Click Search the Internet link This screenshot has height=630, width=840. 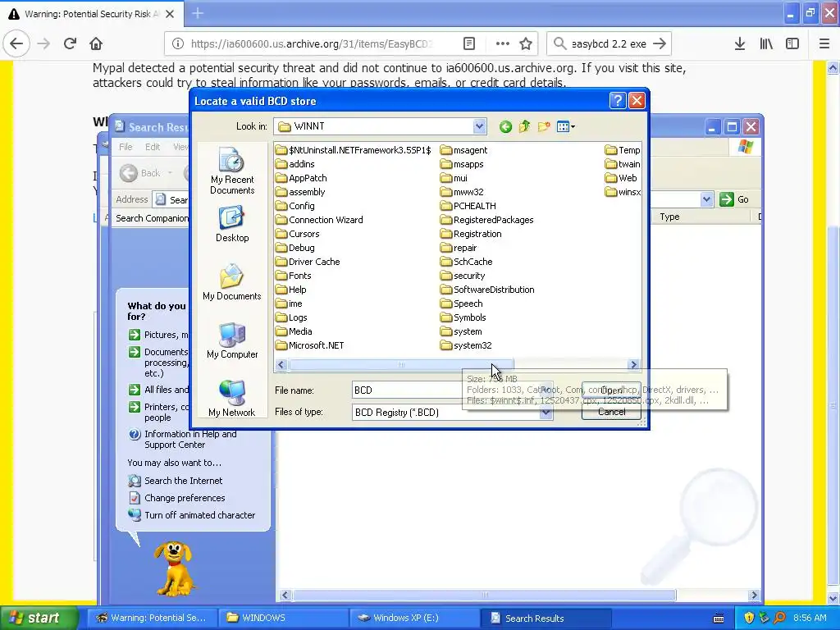[x=183, y=481]
